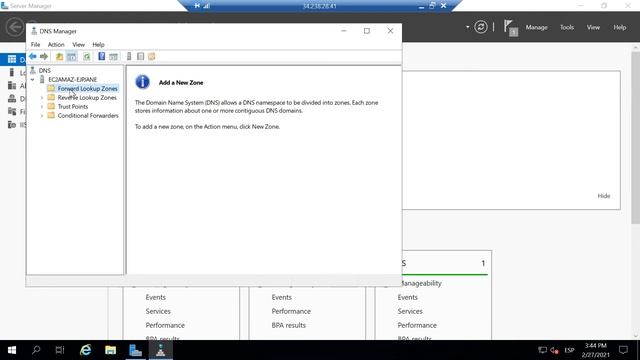Open Performance in left role tile
The image size is (640, 360).
pos(165,325)
